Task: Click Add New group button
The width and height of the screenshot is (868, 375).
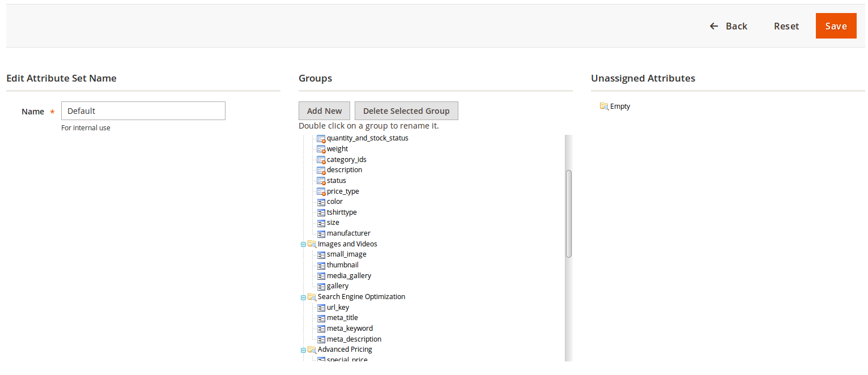Action: click(325, 111)
